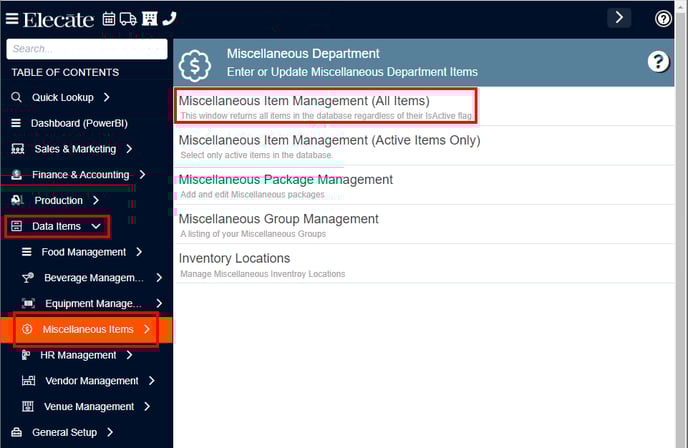Click the Finance & Accounting icon
688x448 pixels.
(x=17, y=175)
